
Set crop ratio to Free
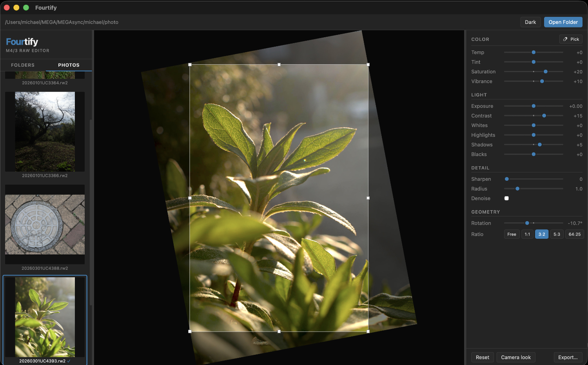[512, 234]
